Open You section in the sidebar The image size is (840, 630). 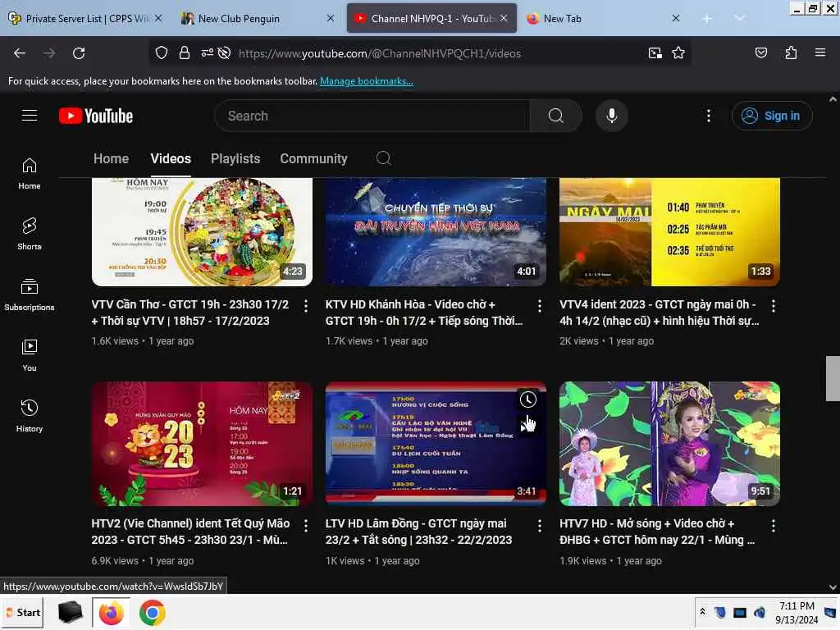coord(30,356)
